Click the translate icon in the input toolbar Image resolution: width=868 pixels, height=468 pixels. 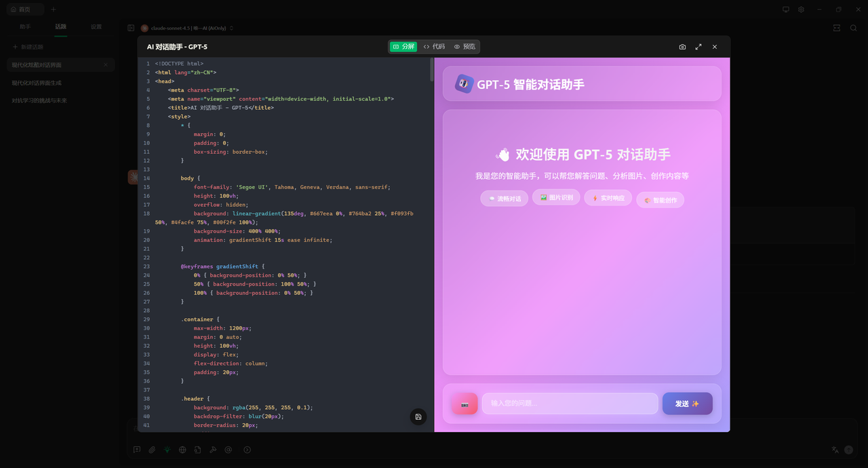(835, 450)
